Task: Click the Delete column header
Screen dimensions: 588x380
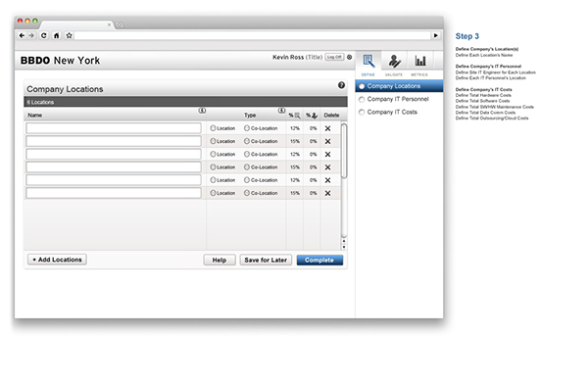Action: 331,116
